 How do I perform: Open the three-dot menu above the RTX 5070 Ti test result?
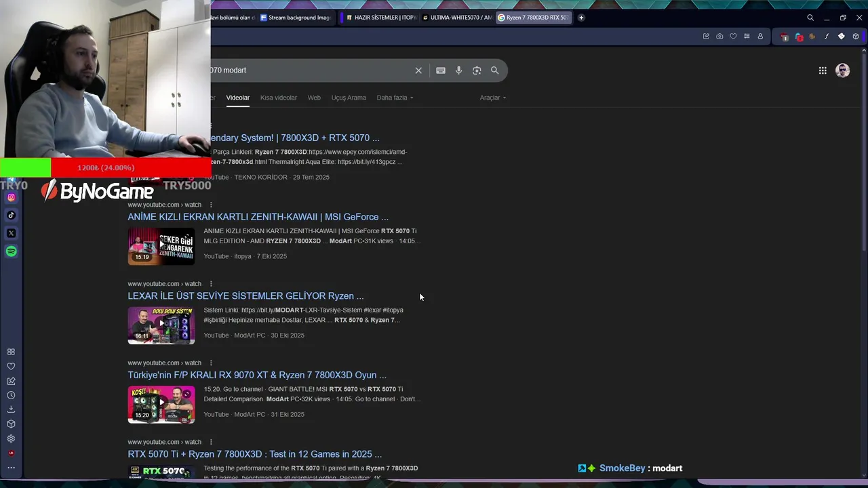(x=211, y=442)
